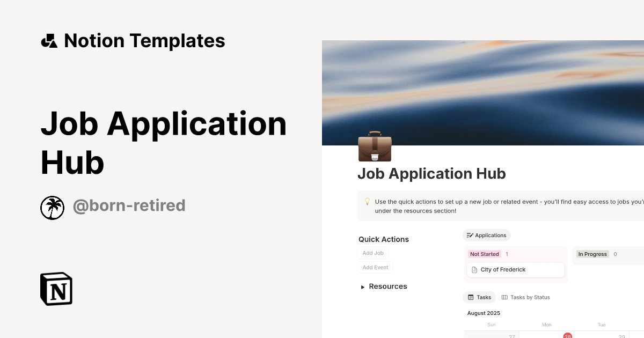Image resolution: width=644 pixels, height=338 pixels.
Task: Click the Not Started status label
Action: pyautogui.click(x=484, y=254)
